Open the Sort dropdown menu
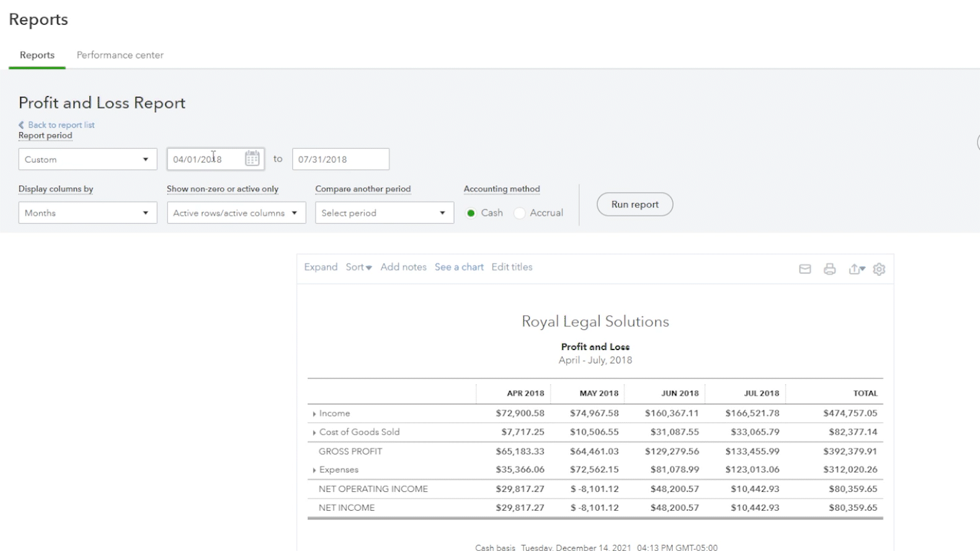The width and height of the screenshot is (980, 551). (359, 267)
